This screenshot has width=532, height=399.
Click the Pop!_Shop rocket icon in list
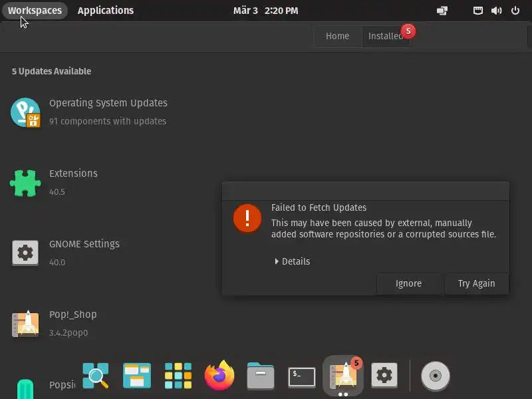pyautogui.click(x=25, y=324)
